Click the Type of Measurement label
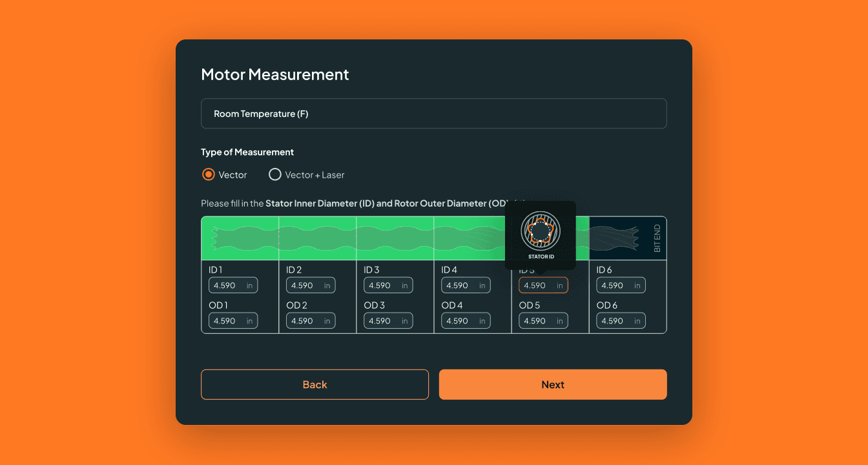868x465 pixels. [x=247, y=152]
